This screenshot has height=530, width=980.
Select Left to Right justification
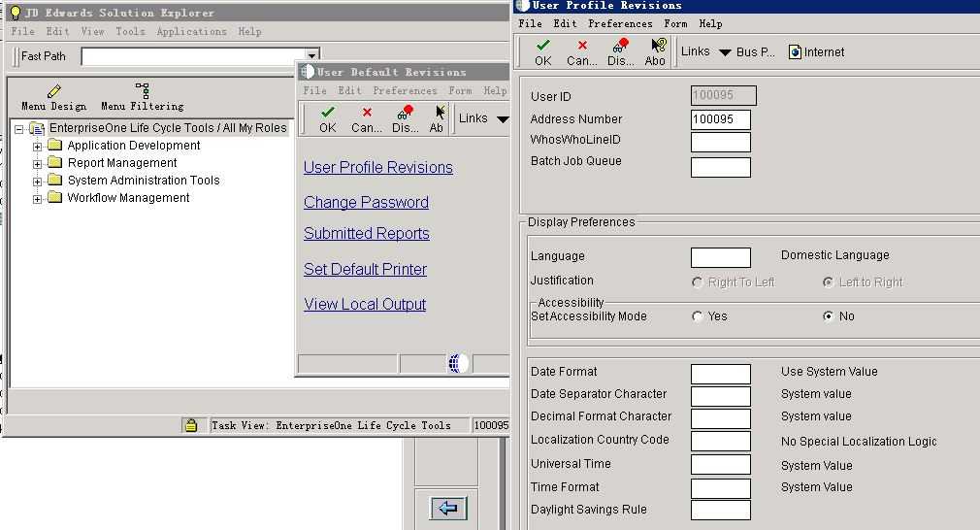pyautogui.click(x=828, y=282)
